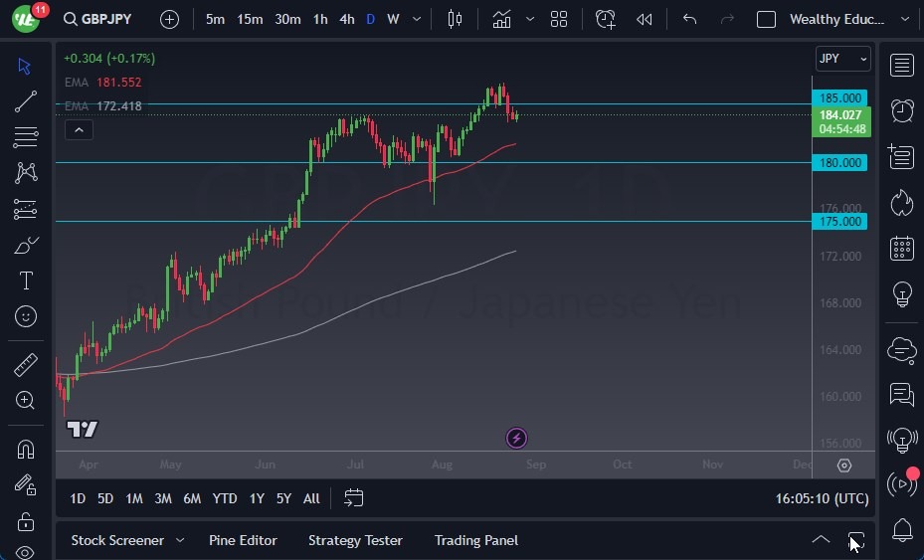Switch to the Strategy Tester tab

click(355, 540)
